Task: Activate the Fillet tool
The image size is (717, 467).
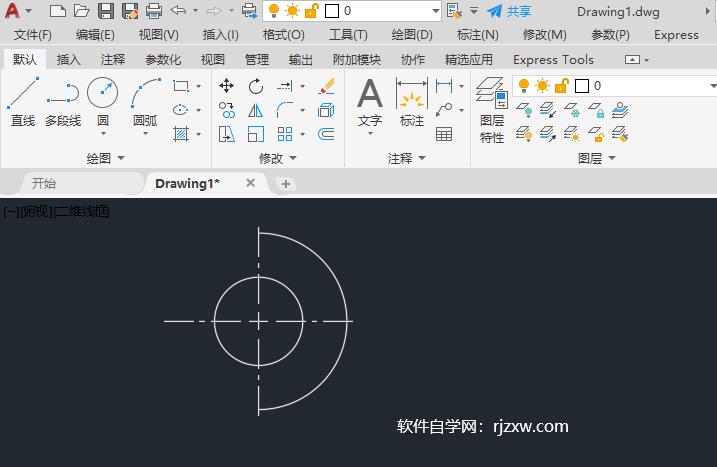Action: (285, 110)
